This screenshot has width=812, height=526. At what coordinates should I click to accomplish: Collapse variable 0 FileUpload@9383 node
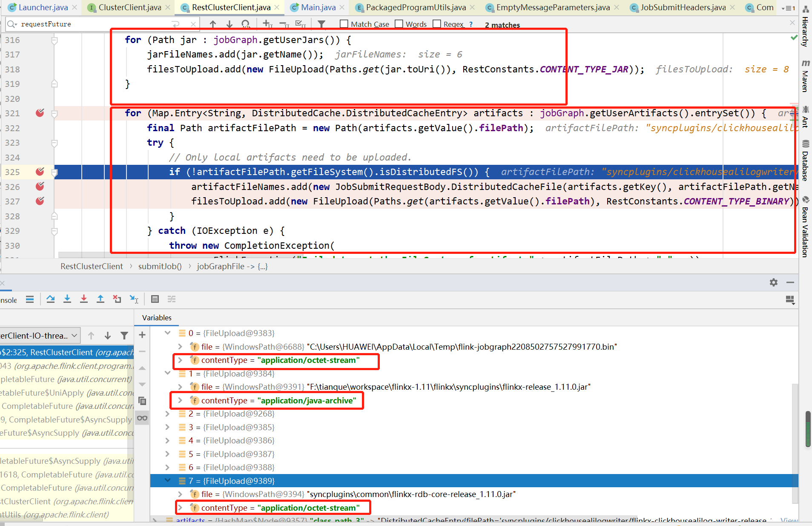click(x=167, y=333)
